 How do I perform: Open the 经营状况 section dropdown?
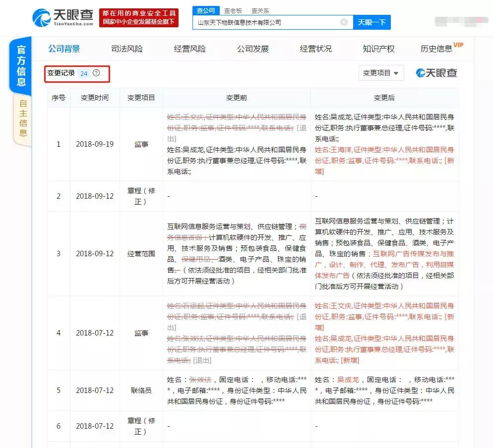click(315, 49)
